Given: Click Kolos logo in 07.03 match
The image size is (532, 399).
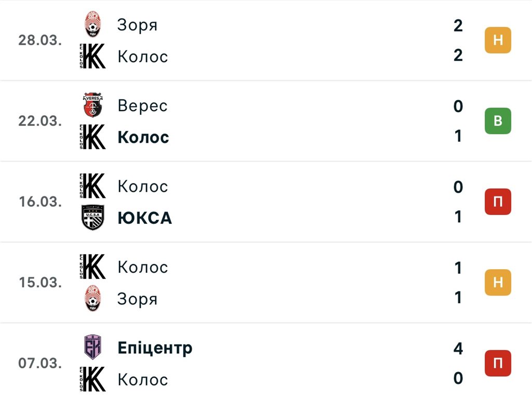Looking at the screenshot, I should (x=94, y=379).
